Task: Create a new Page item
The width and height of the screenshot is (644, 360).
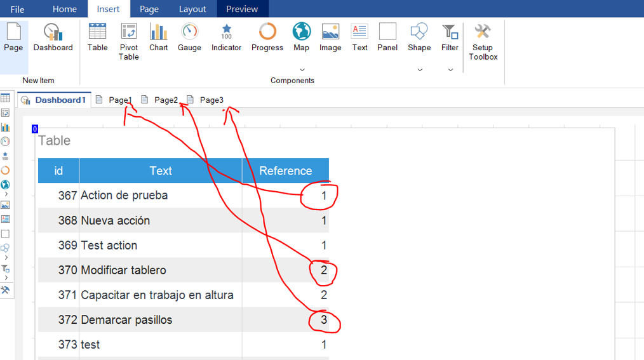Action: [x=13, y=37]
